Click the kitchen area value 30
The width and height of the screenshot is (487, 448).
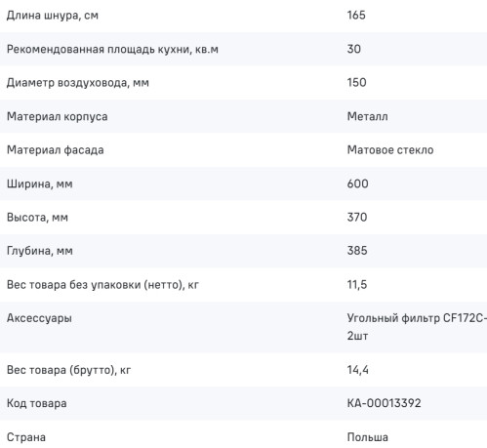coord(354,49)
